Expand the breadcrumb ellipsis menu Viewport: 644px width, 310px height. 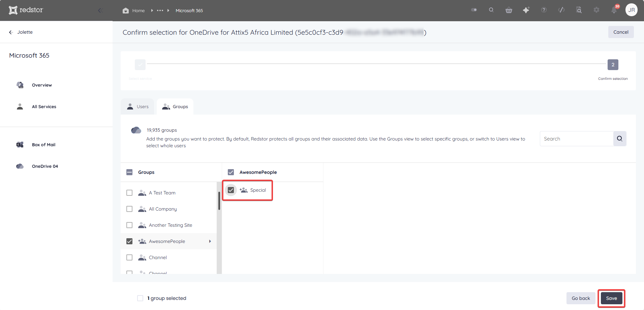(x=160, y=10)
